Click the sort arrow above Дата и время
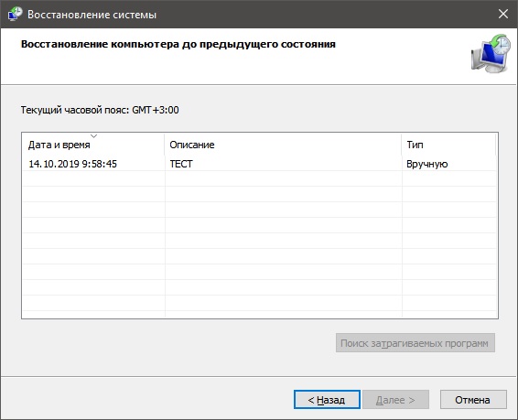This screenshot has height=420, width=518. [x=94, y=136]
